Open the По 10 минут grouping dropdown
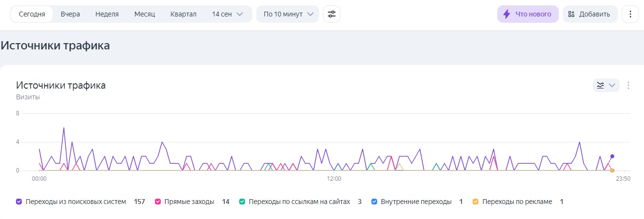 288,14
